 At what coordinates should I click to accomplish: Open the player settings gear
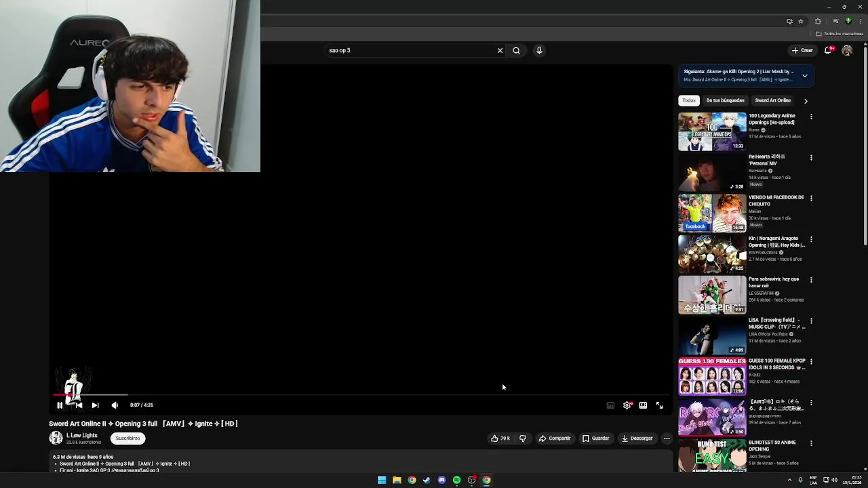627,405
